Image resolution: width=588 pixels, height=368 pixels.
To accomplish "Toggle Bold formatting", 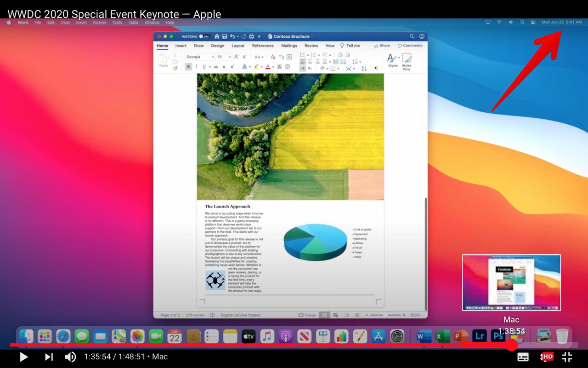I will [188, 67].
